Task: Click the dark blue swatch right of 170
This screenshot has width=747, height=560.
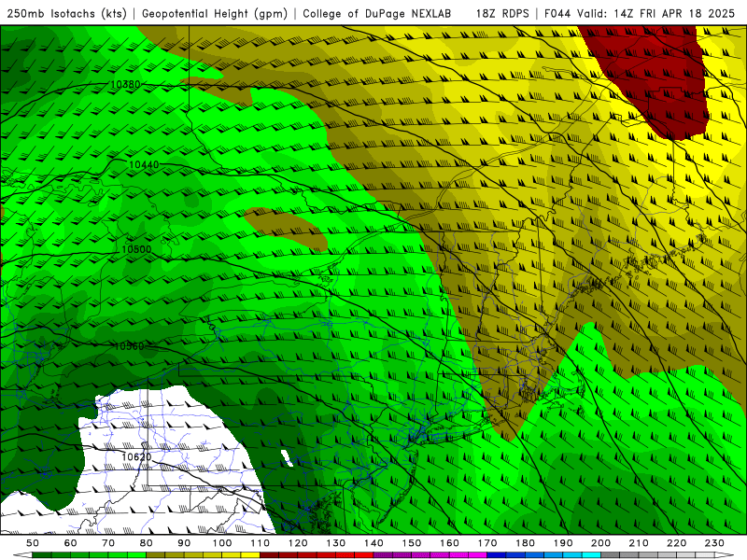Action: click(x=497, y=555)
